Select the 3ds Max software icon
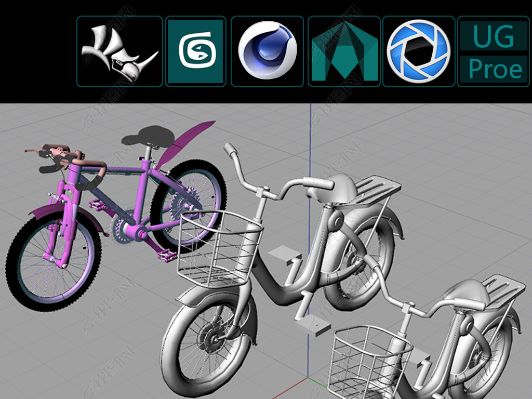 coord(195,51)
